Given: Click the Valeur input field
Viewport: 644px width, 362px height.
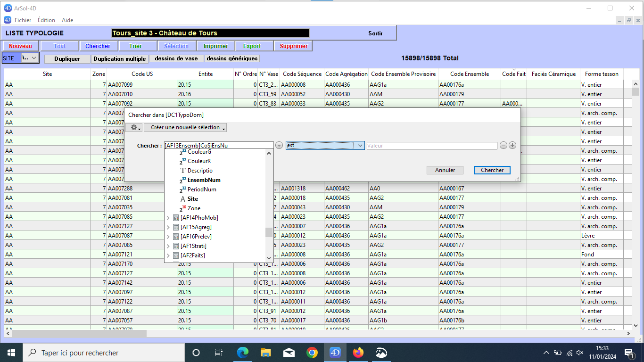Looking at the screenshot, I should (x=431, y=146).
